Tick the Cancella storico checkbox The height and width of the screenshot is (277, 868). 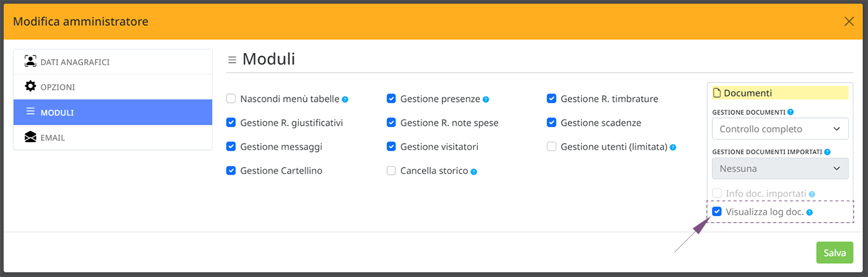pyautogui.click(x=391, y=170)
